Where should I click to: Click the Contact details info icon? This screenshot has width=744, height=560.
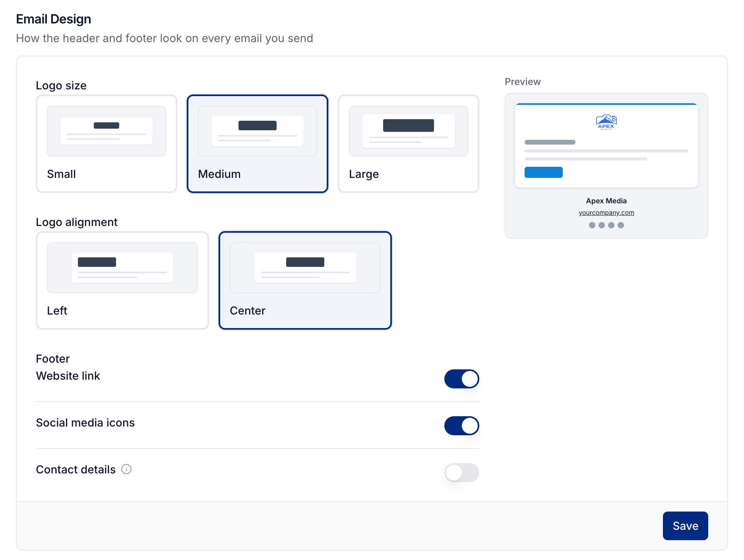pyautogui.click(x=126, y=469)
